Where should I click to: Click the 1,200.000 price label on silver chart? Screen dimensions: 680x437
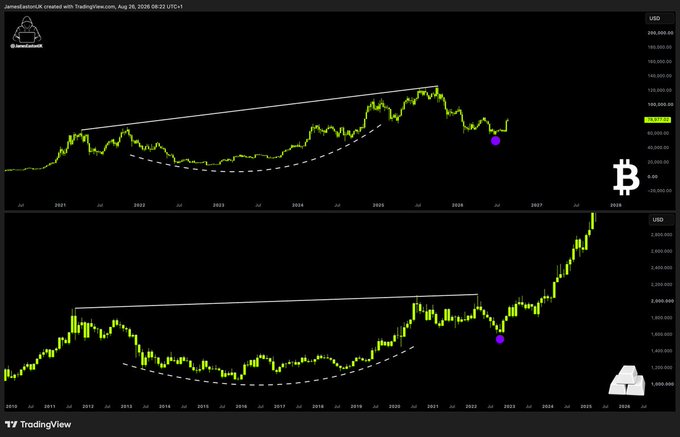point(662,368)
